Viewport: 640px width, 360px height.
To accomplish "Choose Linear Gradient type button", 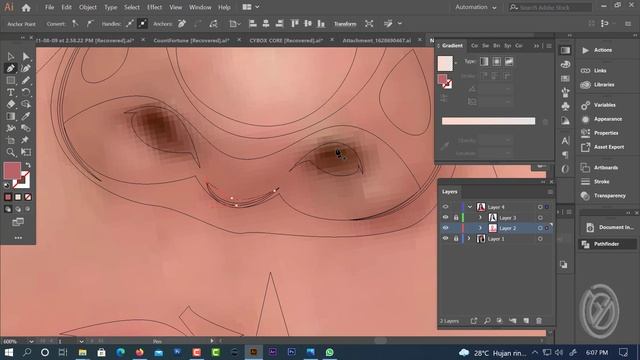I will pos(484,62).
